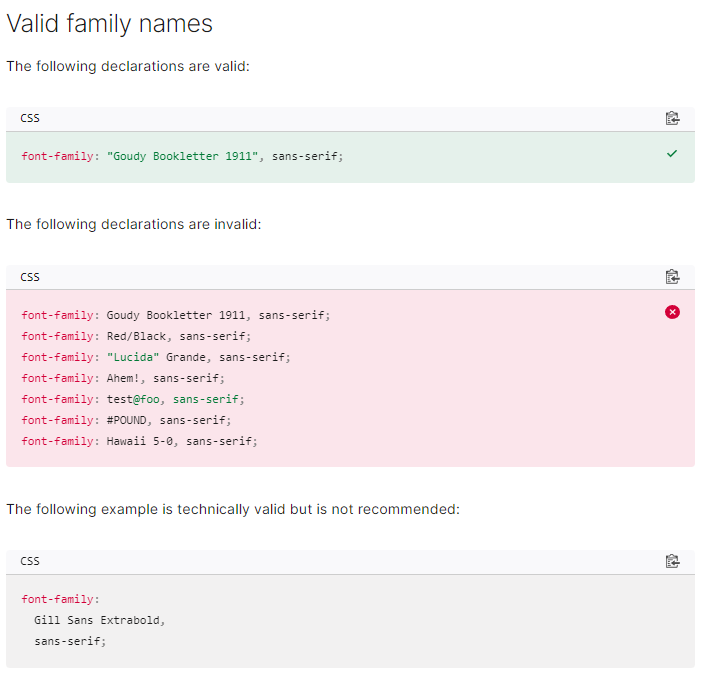The image size is (706, 697).
Task: Click the green checkmark valid indicator
Action: point(672,154)
